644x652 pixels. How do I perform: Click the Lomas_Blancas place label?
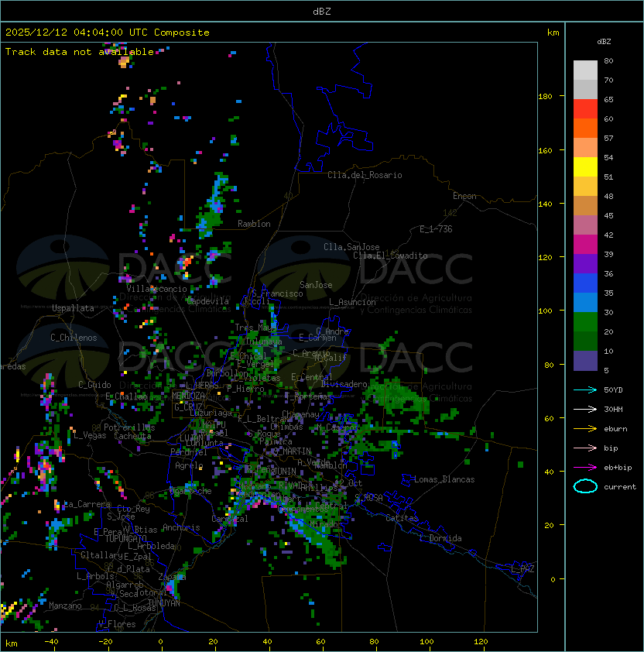point(444,479)
